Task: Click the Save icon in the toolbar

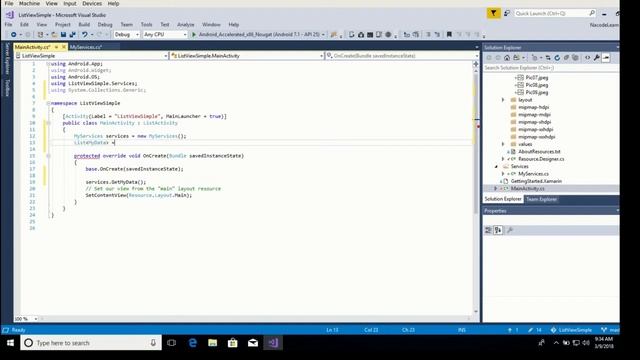Action: pyautogui.click(x=63, y=35)
